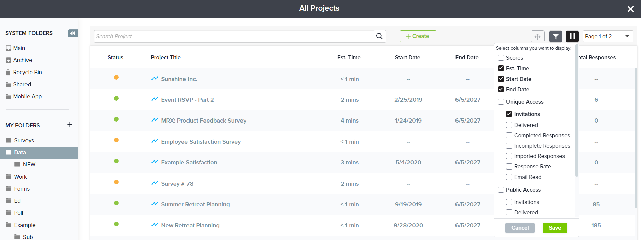
Task: Enable the Scores column checkbox
Action: click(x=501, y=58)
